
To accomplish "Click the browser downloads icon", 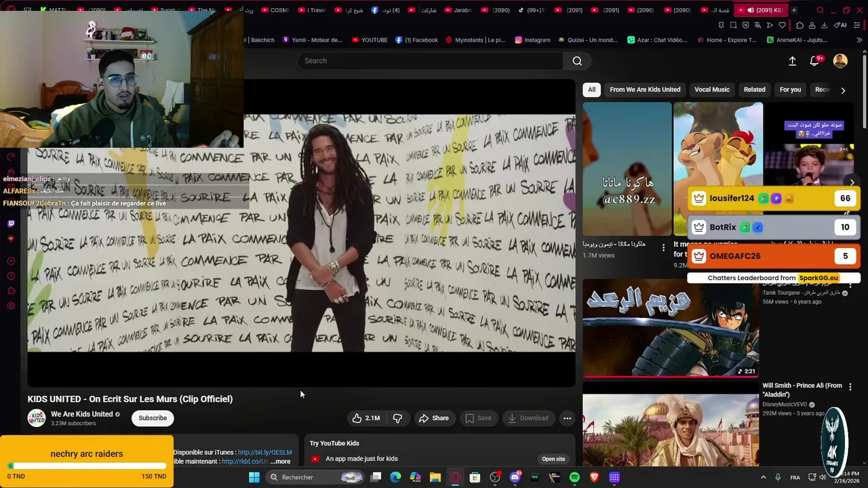I will 824,25.
